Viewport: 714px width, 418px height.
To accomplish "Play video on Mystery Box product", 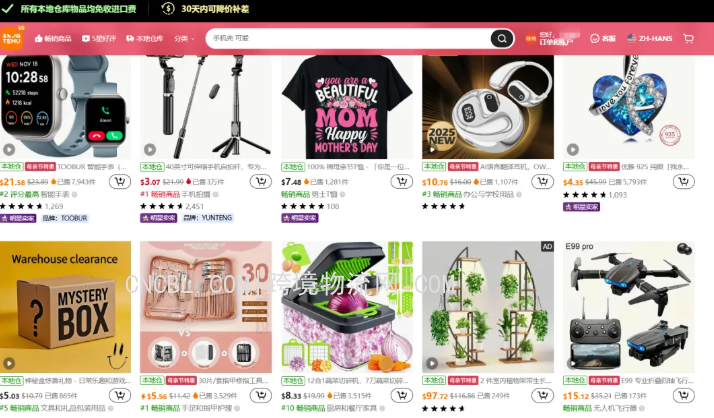I will (9, 363).
